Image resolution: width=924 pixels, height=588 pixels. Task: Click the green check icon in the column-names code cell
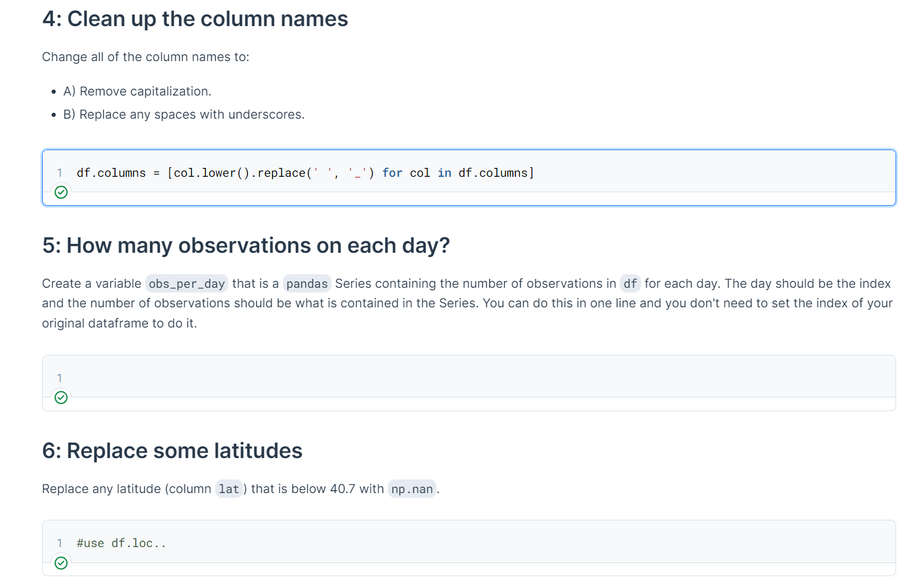pos(61,192)
